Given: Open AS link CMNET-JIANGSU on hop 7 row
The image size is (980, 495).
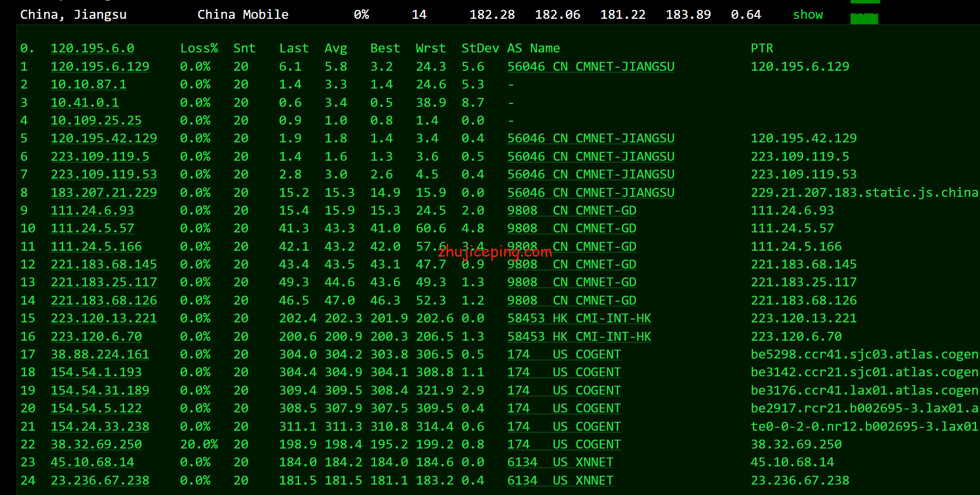Looking at the screenshot, I should point(591,175).
